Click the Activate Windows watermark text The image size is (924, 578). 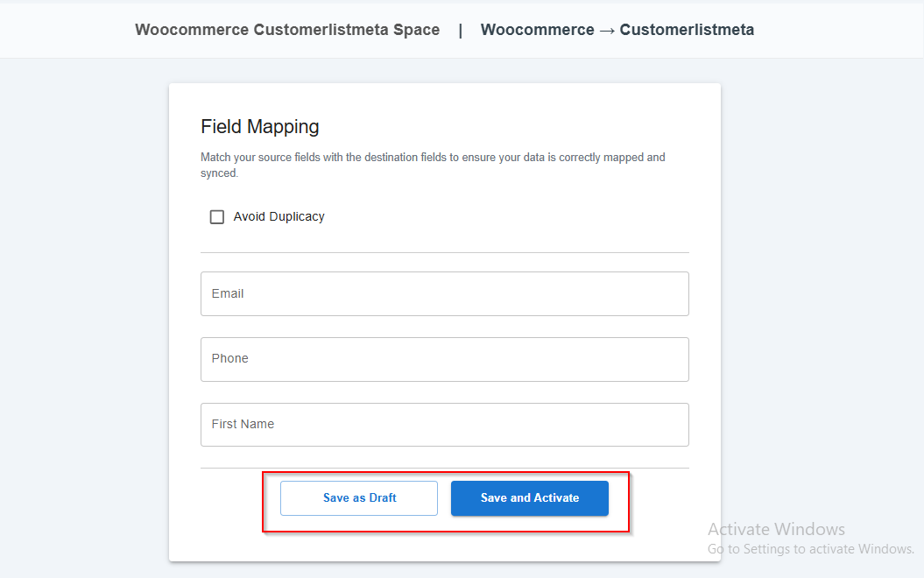pos(776,529)
